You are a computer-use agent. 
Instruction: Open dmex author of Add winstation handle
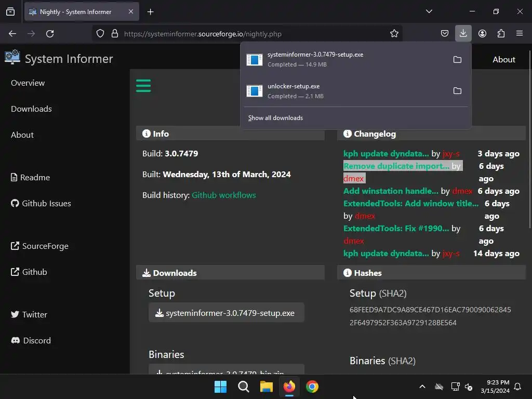(x=462, y=191)
